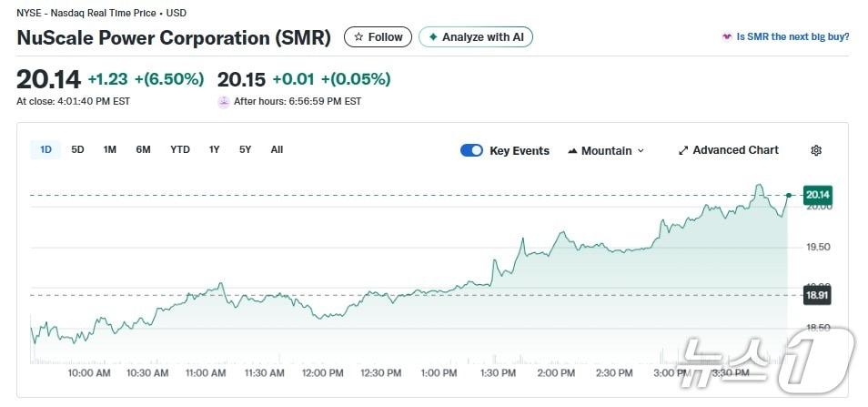This screenshot has width=868, height=407.
Task: Click the sparkle icon in Analyze with AI
Action: pyautogui.click(x=433, y=37)
